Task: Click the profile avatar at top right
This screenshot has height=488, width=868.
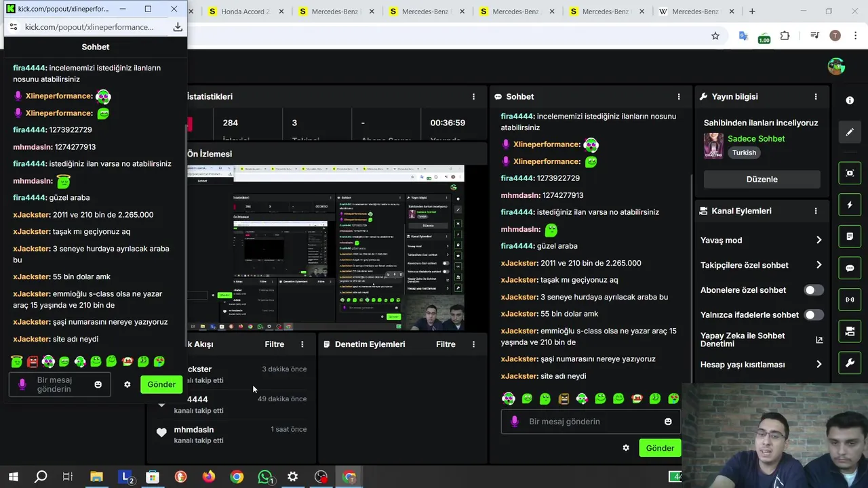Action: 835,66
